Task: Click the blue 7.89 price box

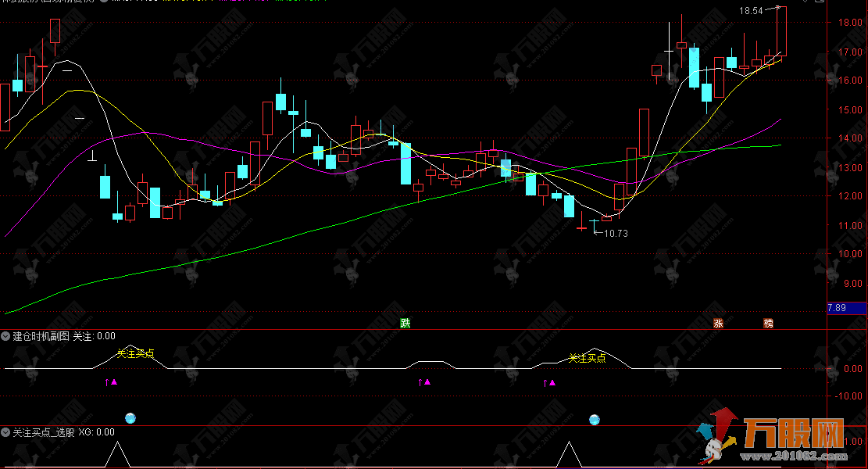Action: coord(846,308)
